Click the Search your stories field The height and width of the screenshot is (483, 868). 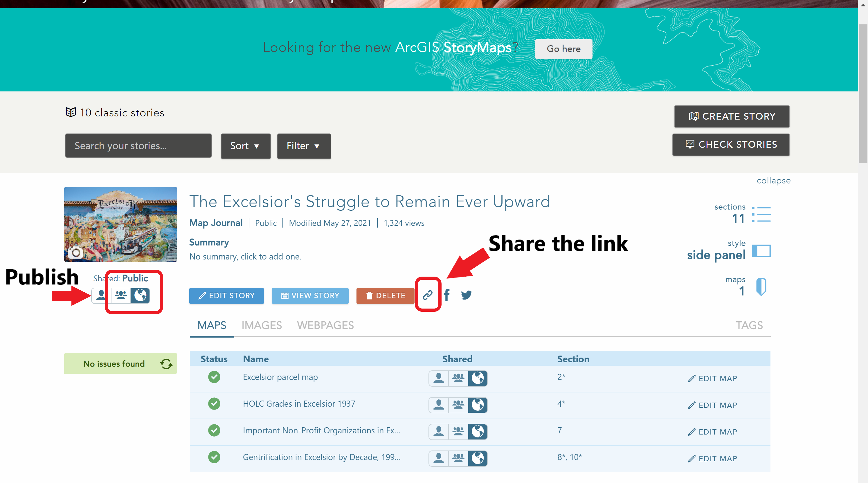pos(138,146)
